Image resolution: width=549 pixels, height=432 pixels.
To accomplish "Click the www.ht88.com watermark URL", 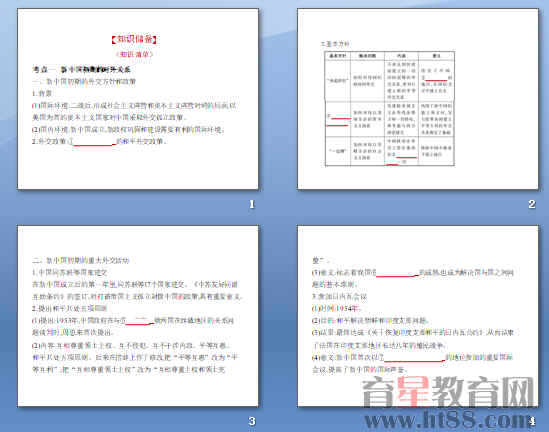I will pos(447,419).
